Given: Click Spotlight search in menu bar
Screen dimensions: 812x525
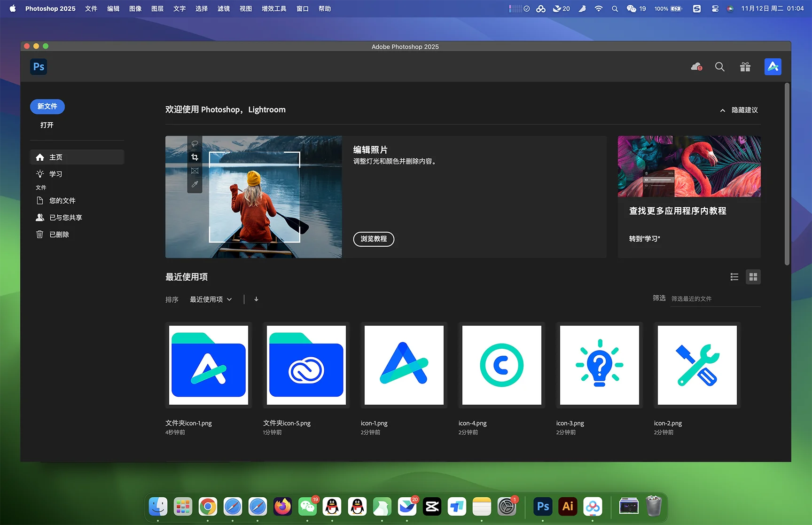Looking at the screenshot, I should [x=615, y=8].
